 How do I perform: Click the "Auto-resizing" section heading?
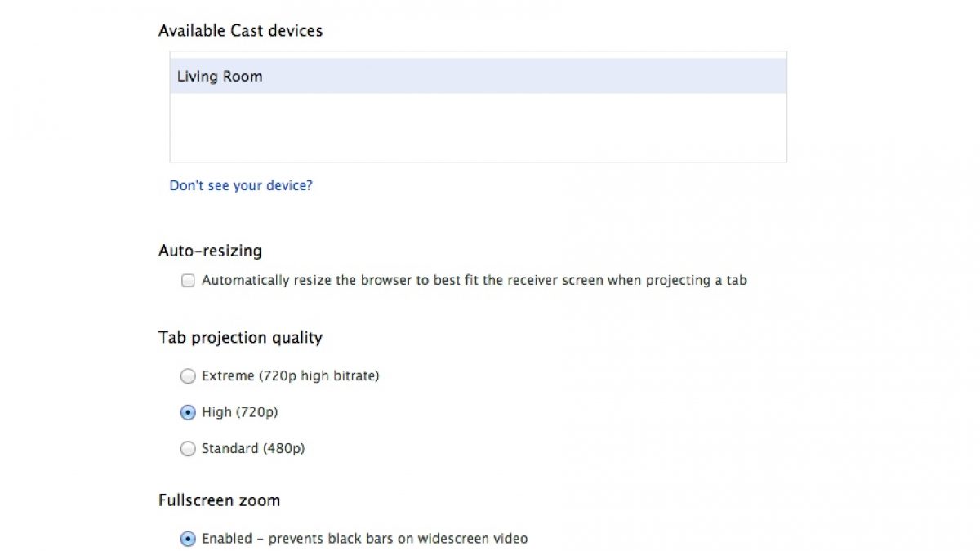point(210,251)
